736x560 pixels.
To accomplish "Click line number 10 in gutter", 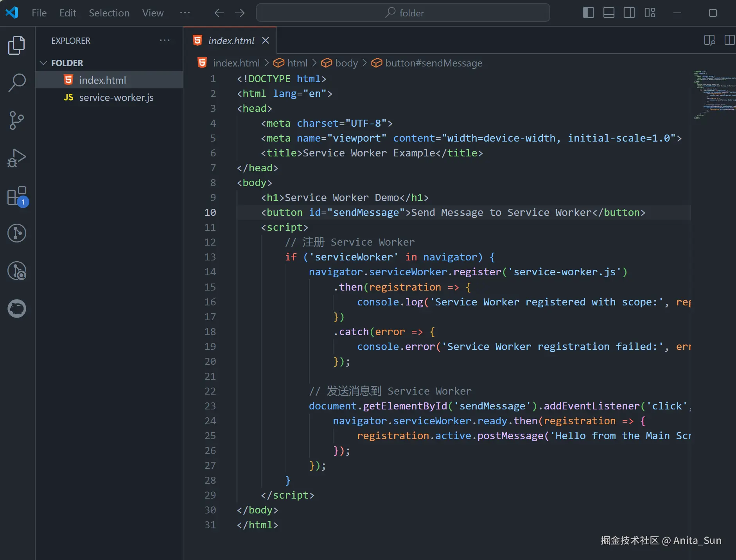I will coord(210,212).
